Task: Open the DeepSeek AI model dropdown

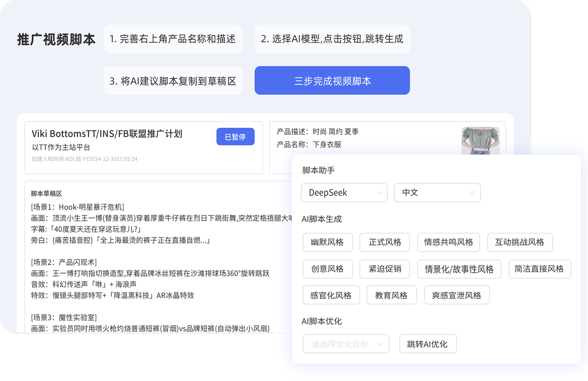Action: click(344, 193)
